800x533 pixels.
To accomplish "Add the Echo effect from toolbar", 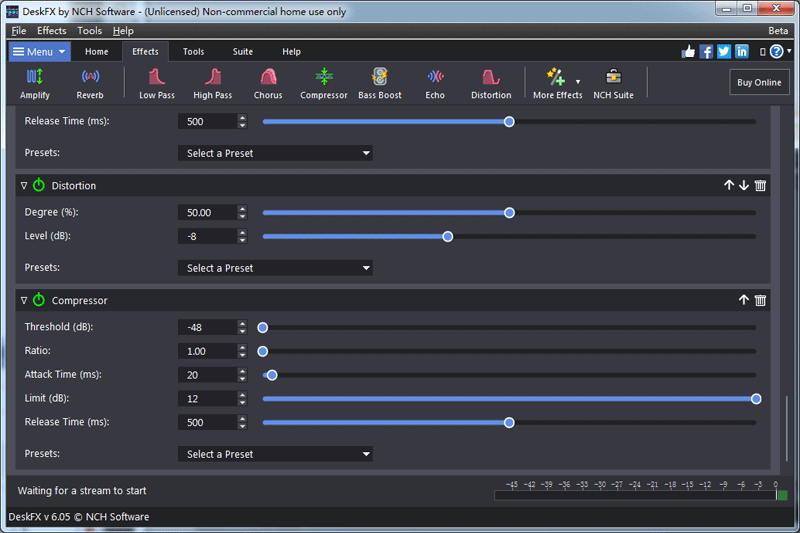I will [435, 84].
